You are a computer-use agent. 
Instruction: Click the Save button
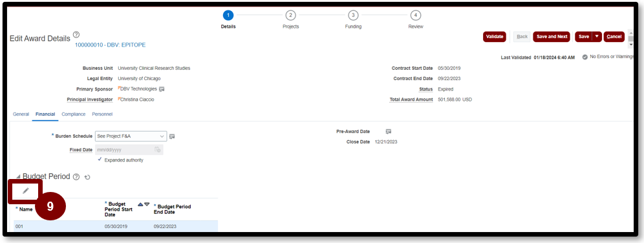(584, 37)
